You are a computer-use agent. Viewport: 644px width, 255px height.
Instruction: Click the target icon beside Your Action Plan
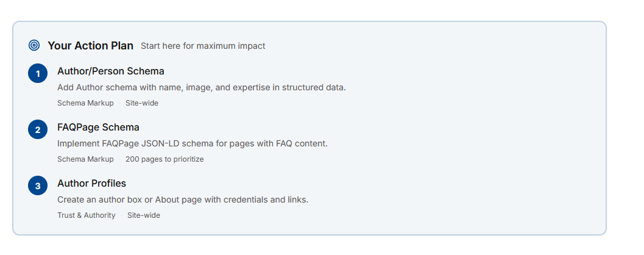tap(34, 45)
